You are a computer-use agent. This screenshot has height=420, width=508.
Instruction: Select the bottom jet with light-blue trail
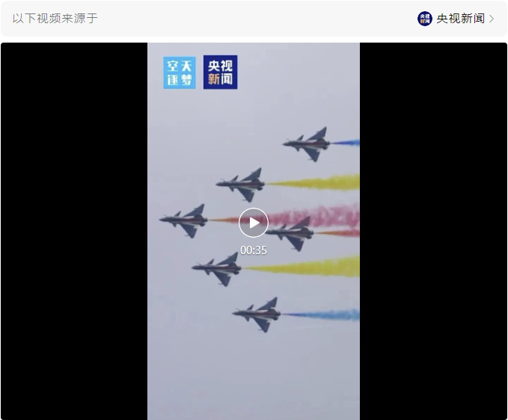(257, 314)
